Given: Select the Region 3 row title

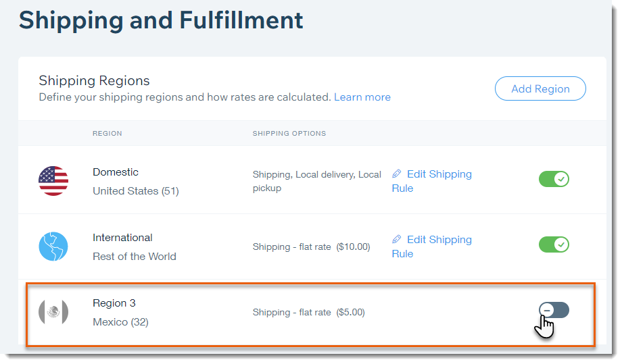Looking at the screenshot, I should click(114, 303).
